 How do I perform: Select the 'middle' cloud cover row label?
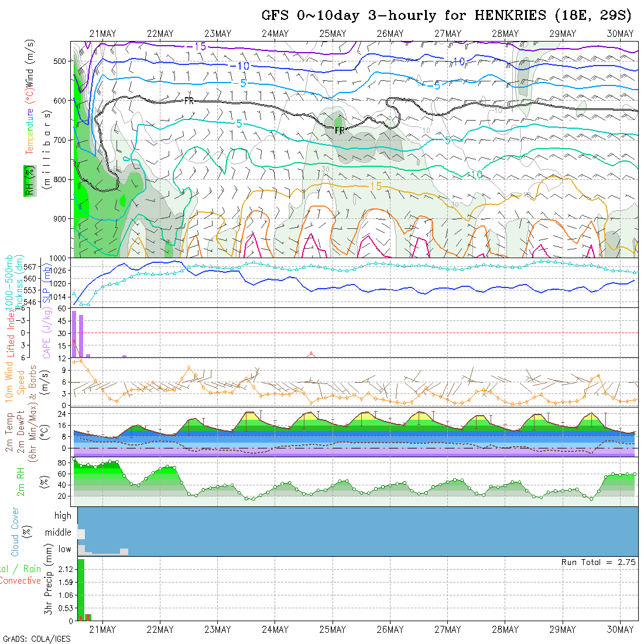point(59,532)
